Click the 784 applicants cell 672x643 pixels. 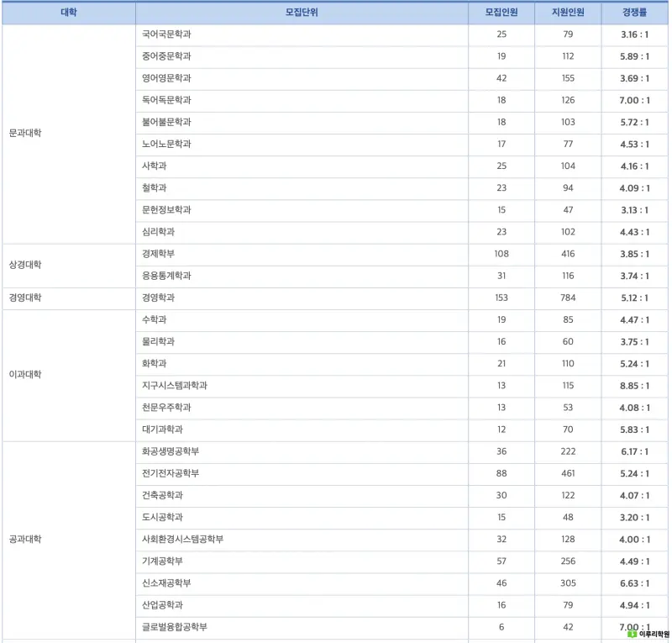pyautogui.click(x=568, y=298)
